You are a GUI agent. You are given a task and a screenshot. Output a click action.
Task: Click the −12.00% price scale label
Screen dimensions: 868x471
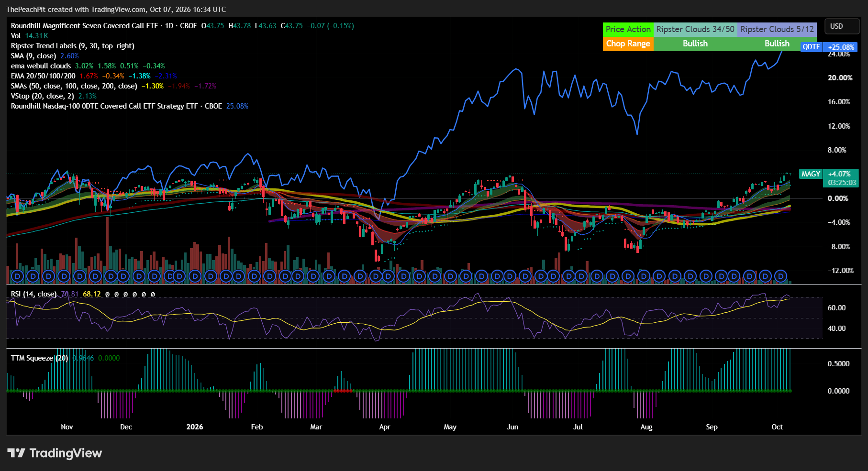840,271
